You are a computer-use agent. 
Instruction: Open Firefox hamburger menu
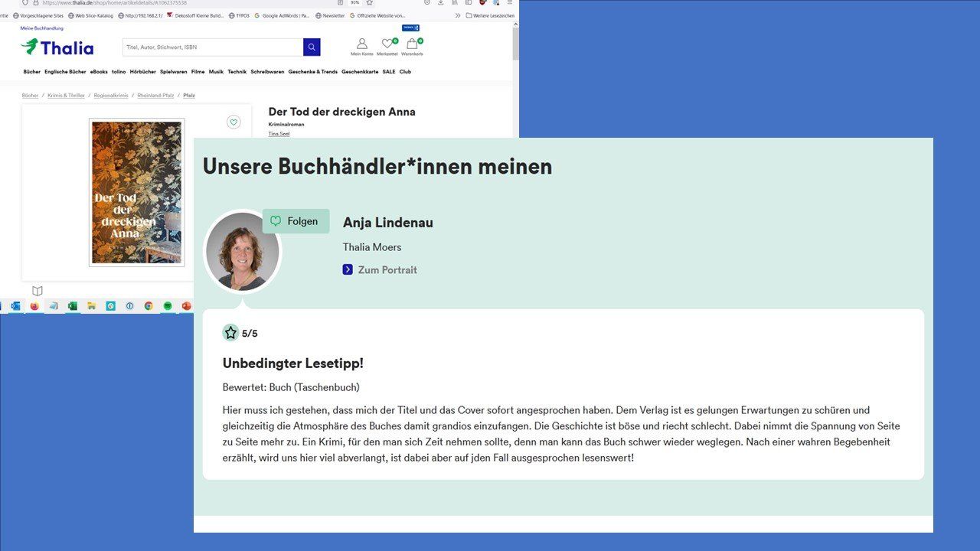(510, 2)
